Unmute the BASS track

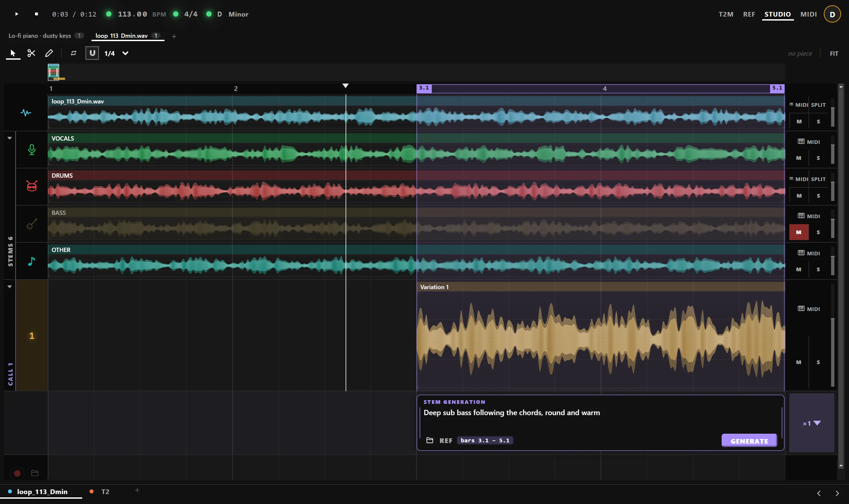799,232
